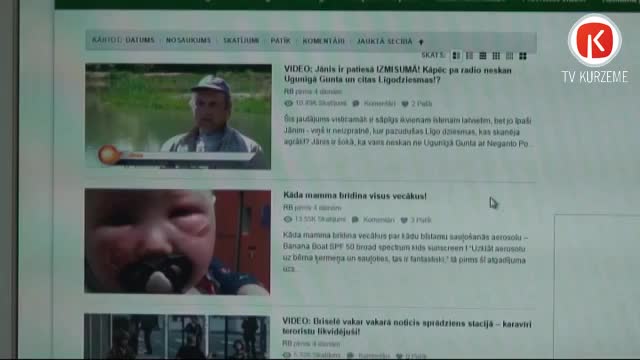640x360 pixels.
Task: Click the 10.49K Skatījumi view count
Action: point(321,103)
